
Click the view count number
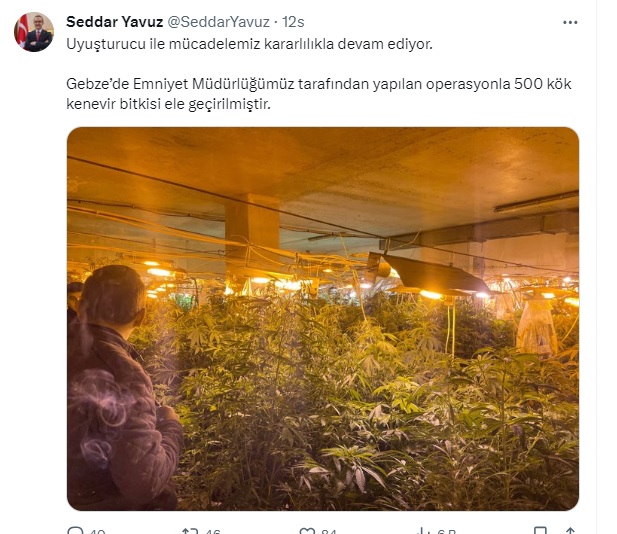(x=447, y=532)
